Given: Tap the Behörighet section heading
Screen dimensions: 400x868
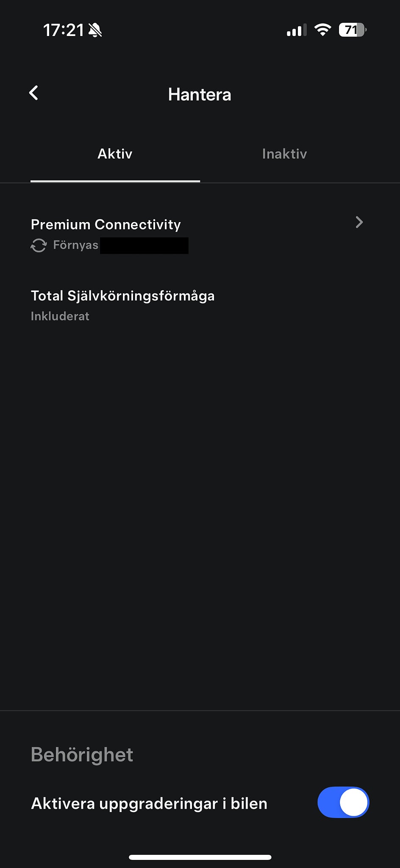Looking at the screenshot, I should 82,755.
